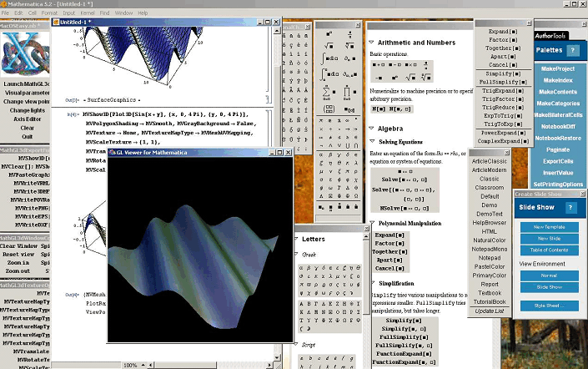The width and height of the screenshot is (588, 369).
Task: Click the Style Sheet... button
Action: pos(549,306)
